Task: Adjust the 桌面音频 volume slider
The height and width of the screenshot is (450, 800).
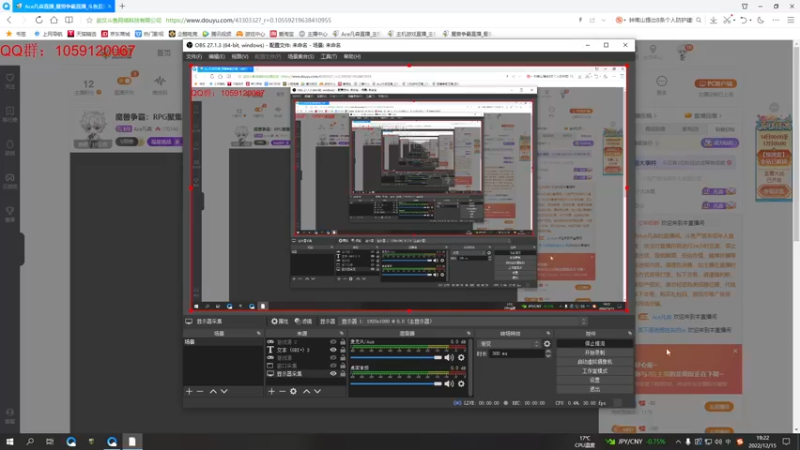Action: 396,384
